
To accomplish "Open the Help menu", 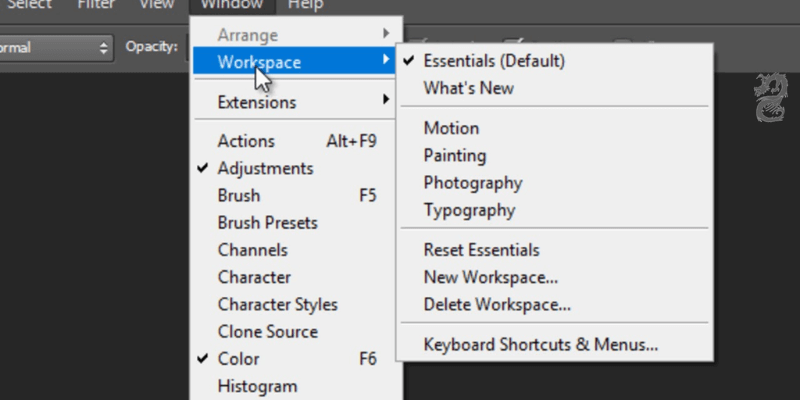I will [305, 5].
